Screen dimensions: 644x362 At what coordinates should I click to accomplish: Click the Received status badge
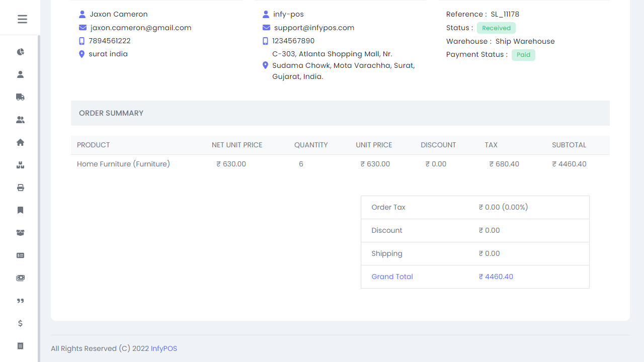click(496, 28)
